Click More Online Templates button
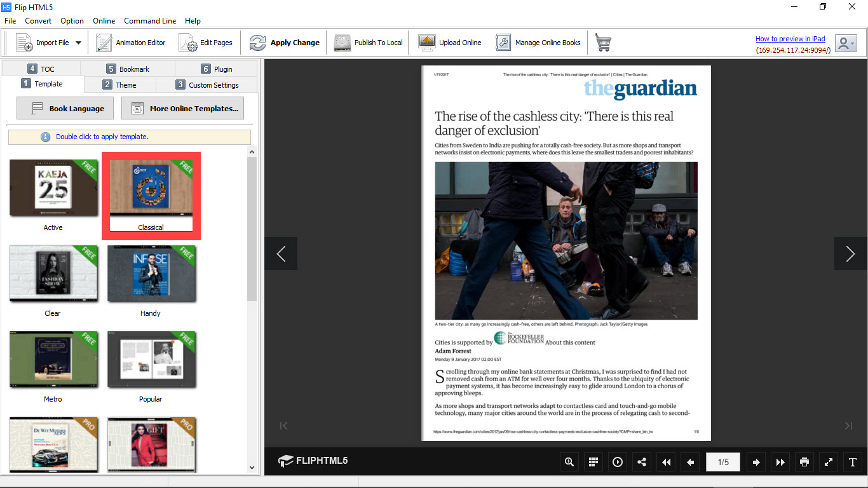Viewport: 868px width, 488px height. coord(182,108)
